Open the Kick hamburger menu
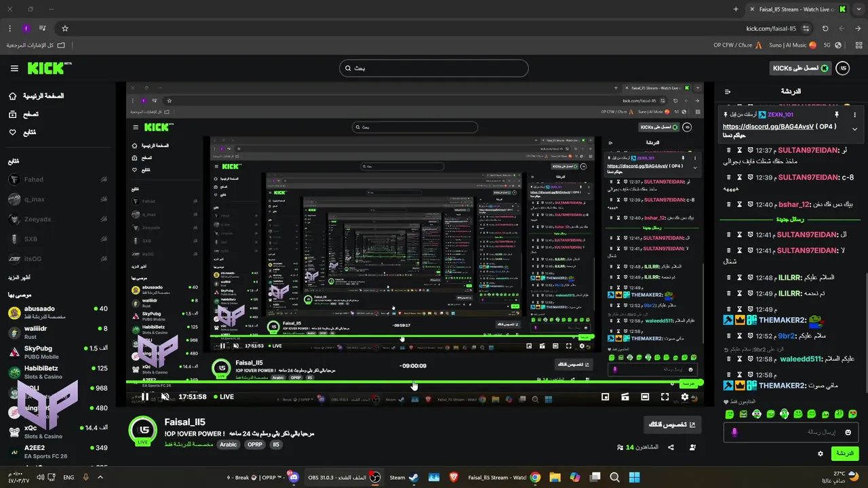Screen dimensions: 868x488 pyautogui.click(x=14, y=68)
